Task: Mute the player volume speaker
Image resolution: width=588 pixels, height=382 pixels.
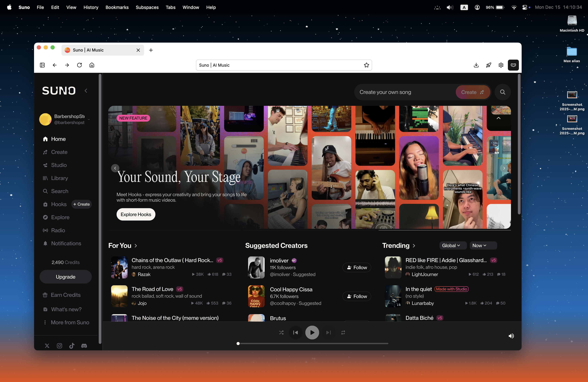Action: (511, 336)
